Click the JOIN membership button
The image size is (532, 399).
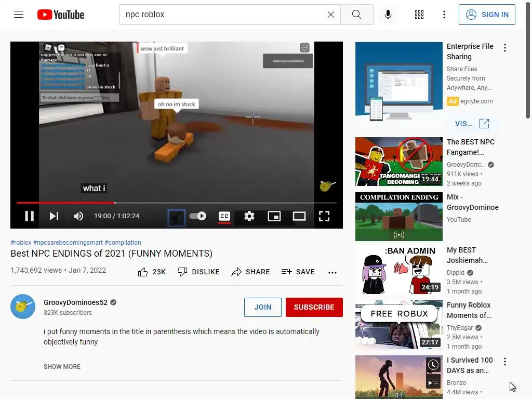262,307
